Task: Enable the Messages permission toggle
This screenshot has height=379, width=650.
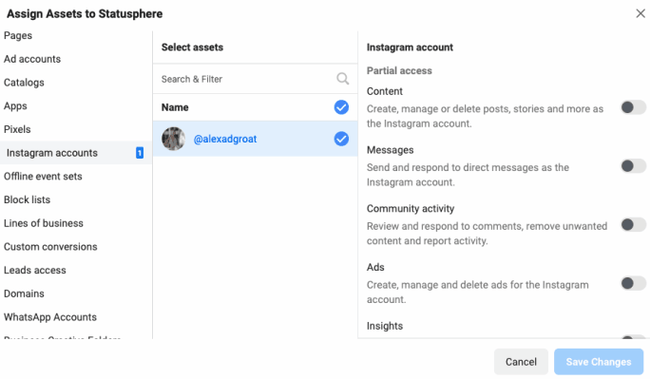Action: pos(633,166)
